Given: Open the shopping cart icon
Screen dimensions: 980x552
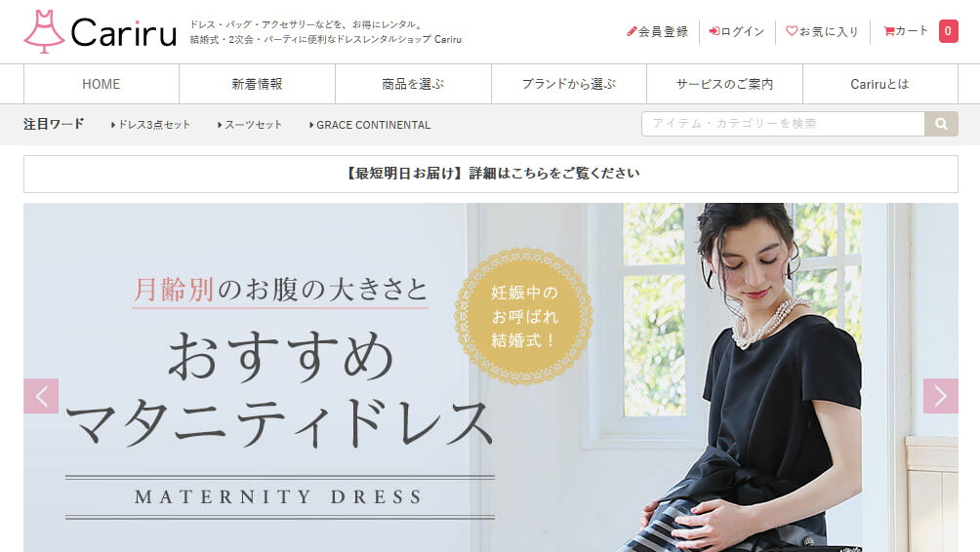Looking at the screenshot, I should [x=889, y=31].
